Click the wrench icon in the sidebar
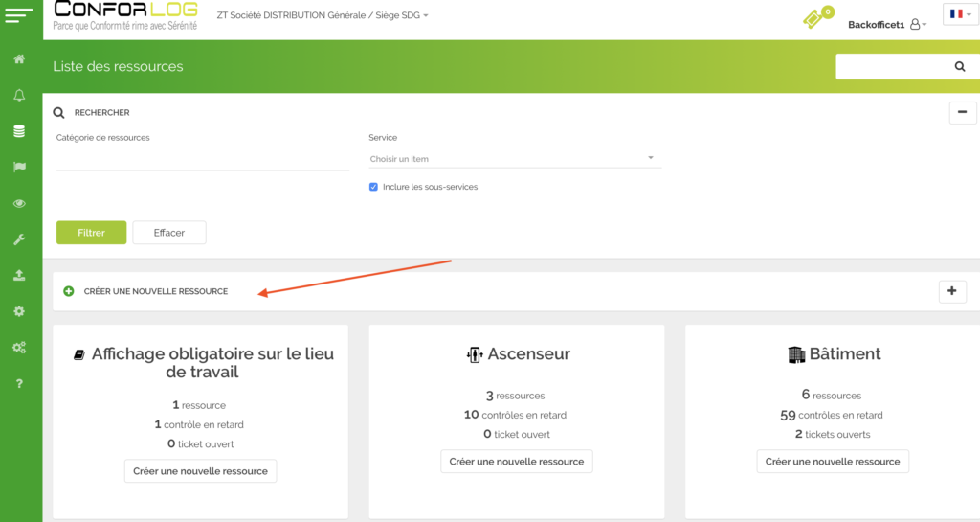 click(x=19, y=238)
